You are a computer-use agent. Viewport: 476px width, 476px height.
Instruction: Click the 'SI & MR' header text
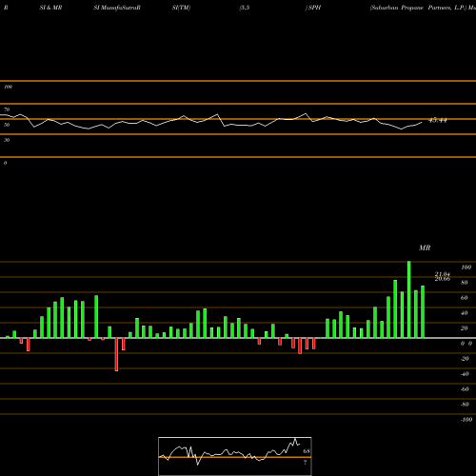pyautogui.click(x=50, y=8)
